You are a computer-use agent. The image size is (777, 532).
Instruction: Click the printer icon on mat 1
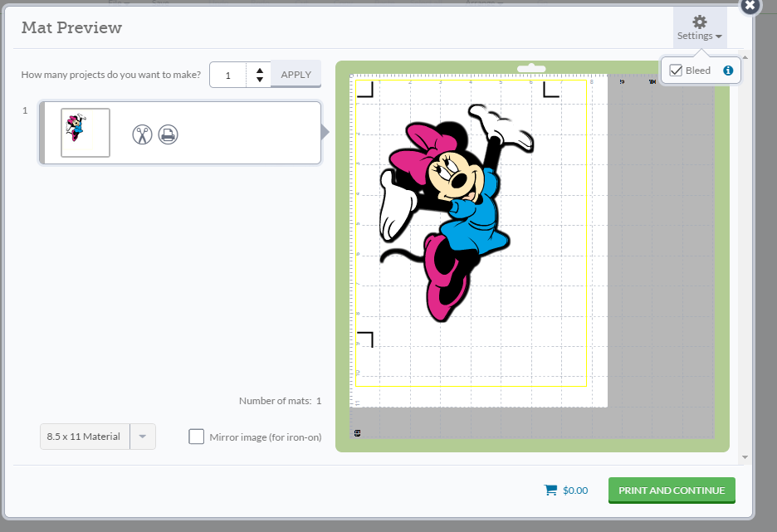168,134
